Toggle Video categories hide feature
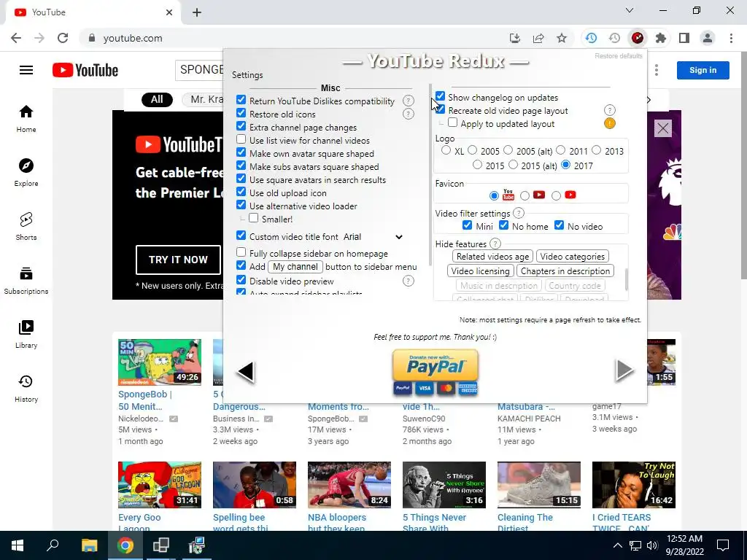747x560 pixels. point(572,256)
